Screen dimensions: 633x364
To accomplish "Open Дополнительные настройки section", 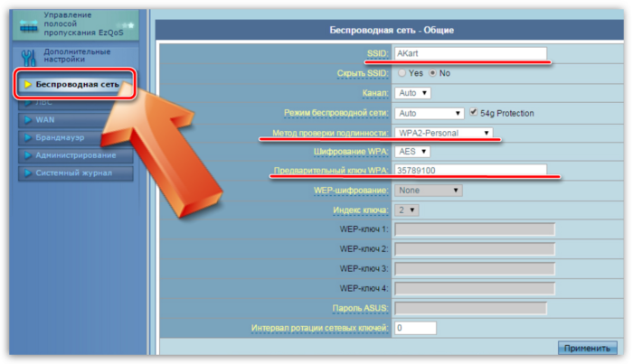I will point(77,56).
